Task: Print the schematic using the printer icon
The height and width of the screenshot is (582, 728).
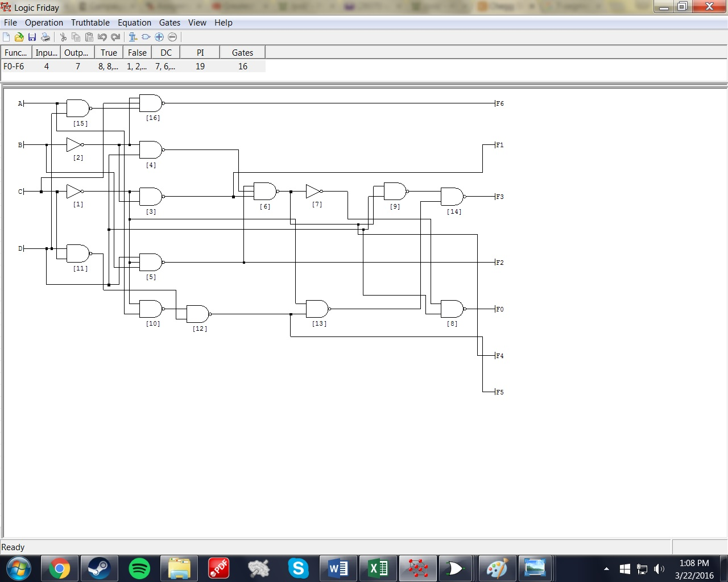Action: tap(45, 37)
